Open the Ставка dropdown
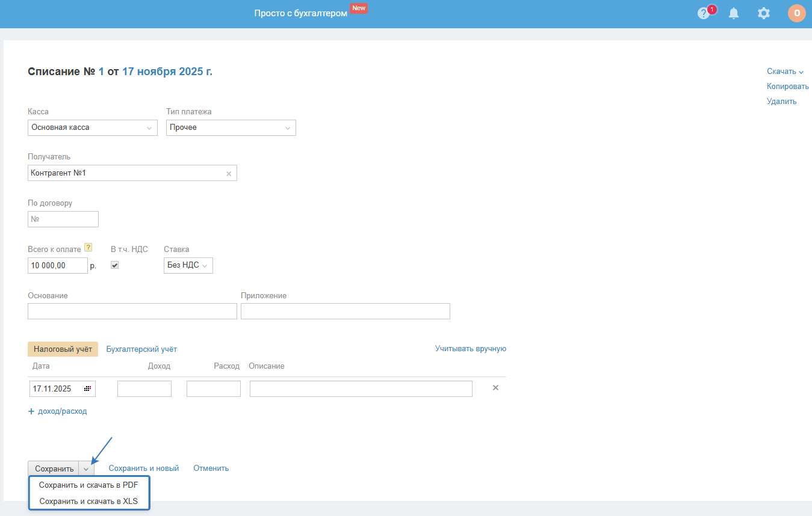 pyautogui.click(x=188, y=265)
